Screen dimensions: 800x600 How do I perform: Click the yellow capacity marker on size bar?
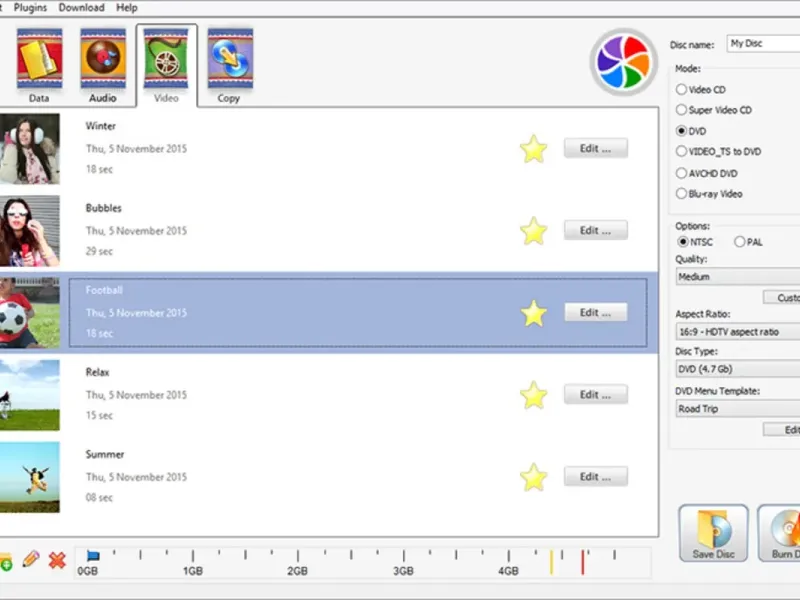(552, 562)
